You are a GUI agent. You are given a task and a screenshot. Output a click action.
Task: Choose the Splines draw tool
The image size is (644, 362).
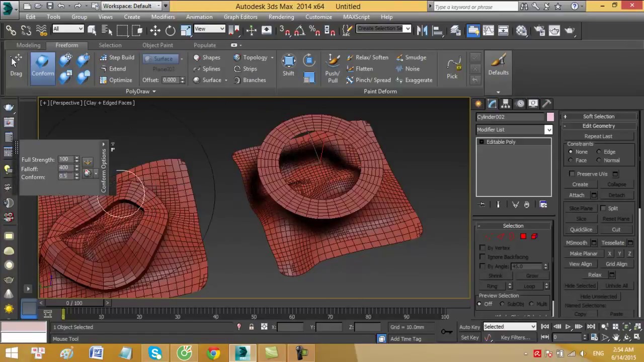point(207,69)
